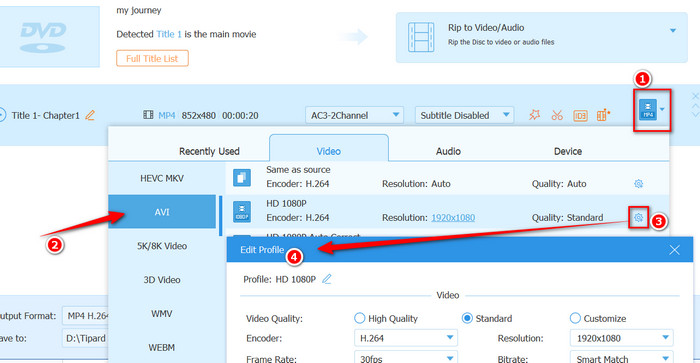Screen dimensions: 700x363
Task: Click the Title 1- Chapter1 label
Action: tap(46, 116)
